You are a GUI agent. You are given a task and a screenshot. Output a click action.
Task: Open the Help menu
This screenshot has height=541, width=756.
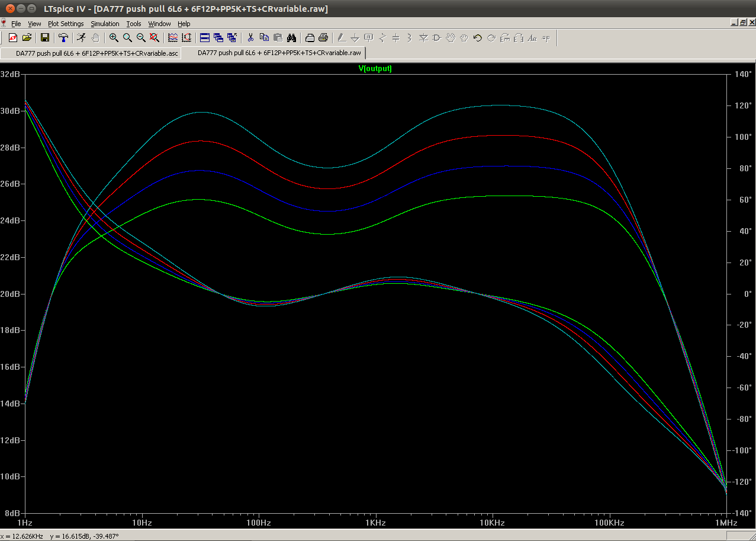tap(184, 24)
